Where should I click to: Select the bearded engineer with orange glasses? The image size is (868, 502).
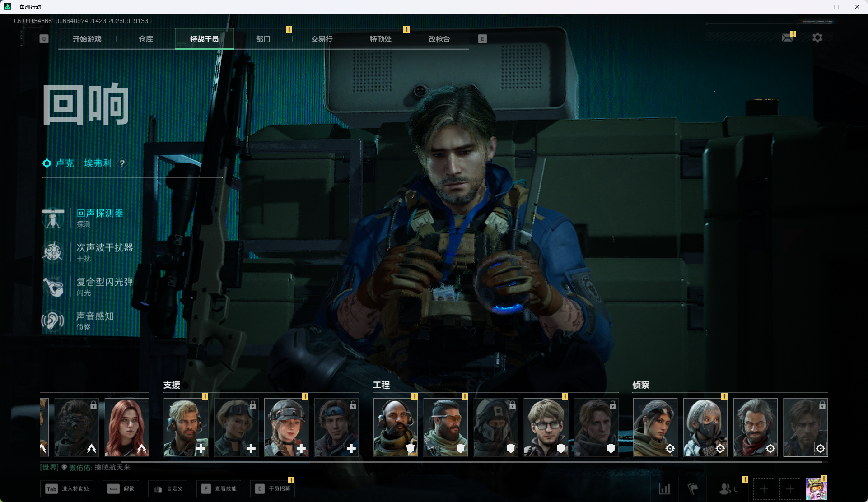click(x=446, y=427)
